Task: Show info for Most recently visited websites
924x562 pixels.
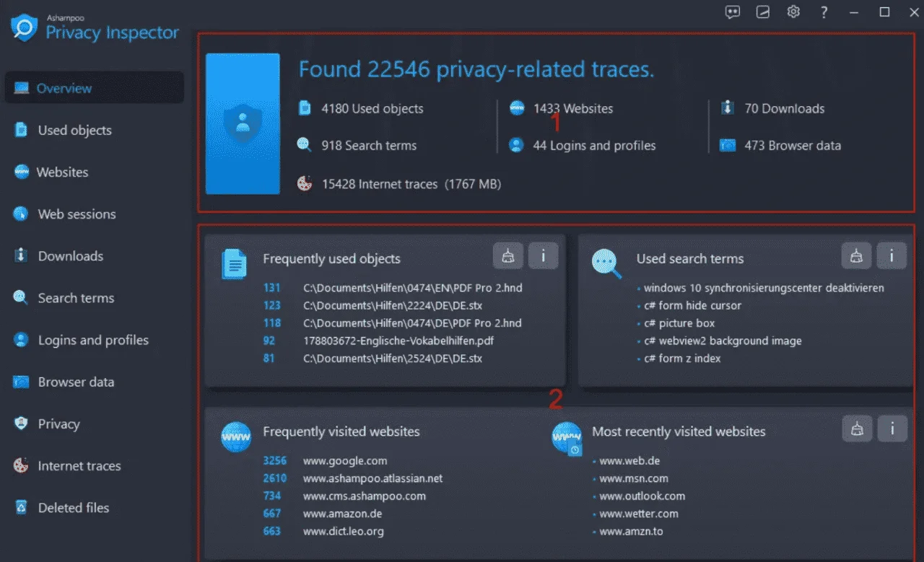Action: tap(892, 429)
